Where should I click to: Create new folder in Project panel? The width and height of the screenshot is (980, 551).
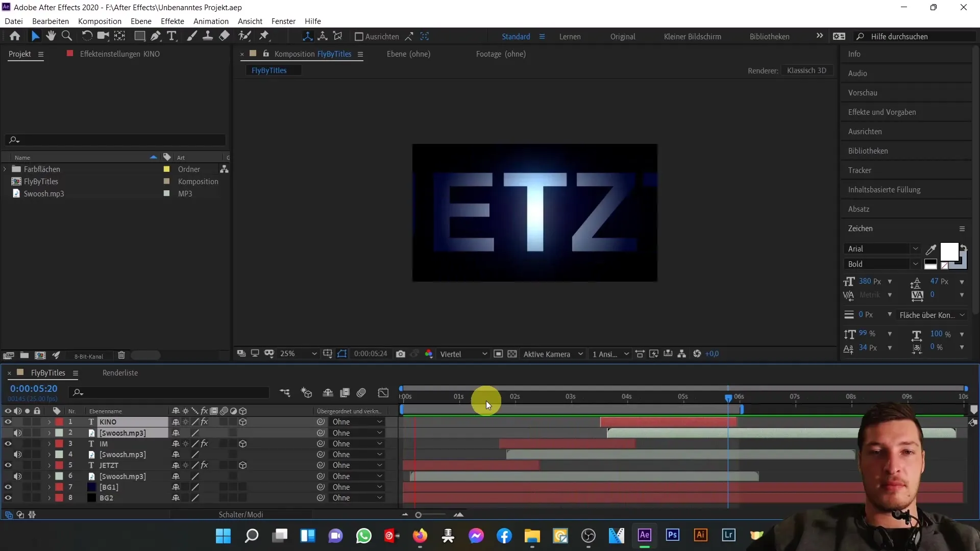[24, 355]
